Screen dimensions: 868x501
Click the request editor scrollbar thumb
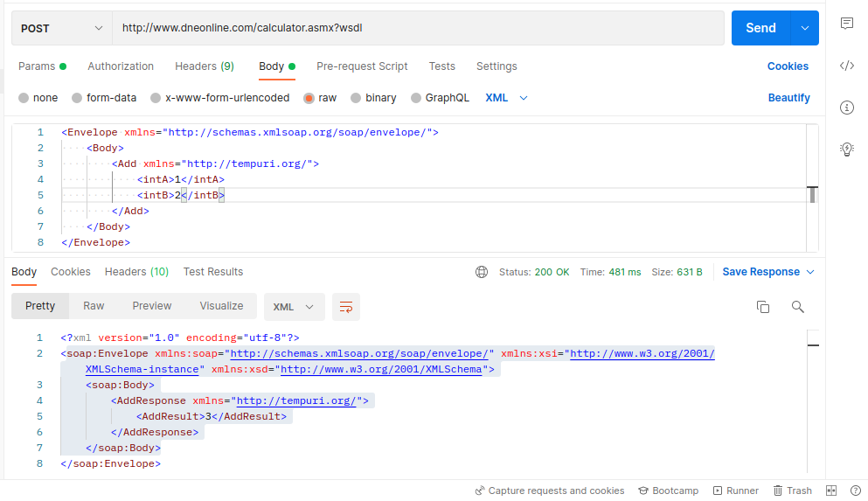[812, 194]
